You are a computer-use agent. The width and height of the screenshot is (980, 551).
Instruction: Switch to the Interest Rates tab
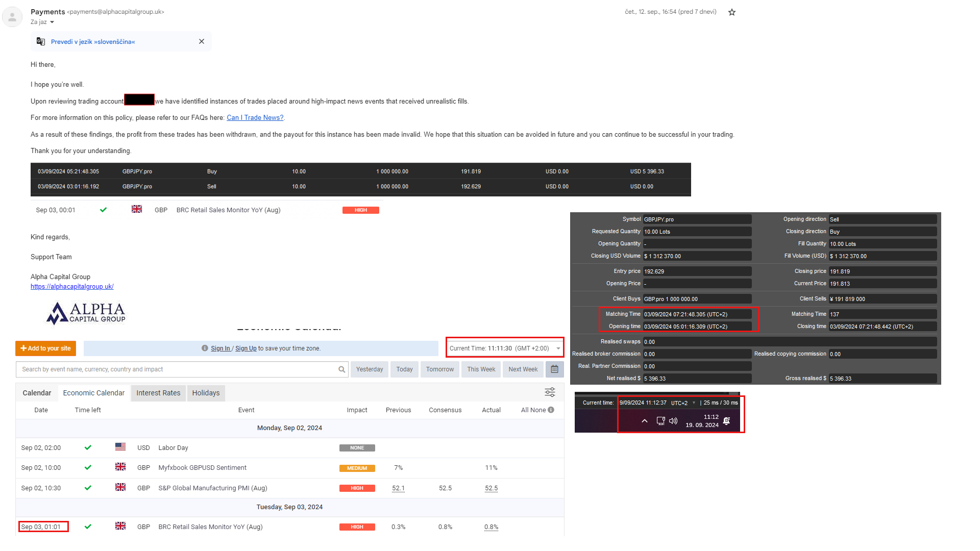[158, 393]
